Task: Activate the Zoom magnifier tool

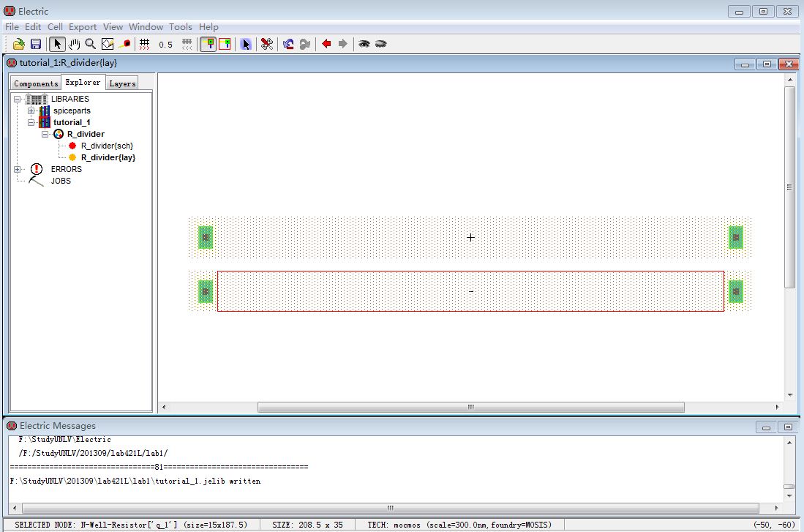Action: click(x=90, y=44)
